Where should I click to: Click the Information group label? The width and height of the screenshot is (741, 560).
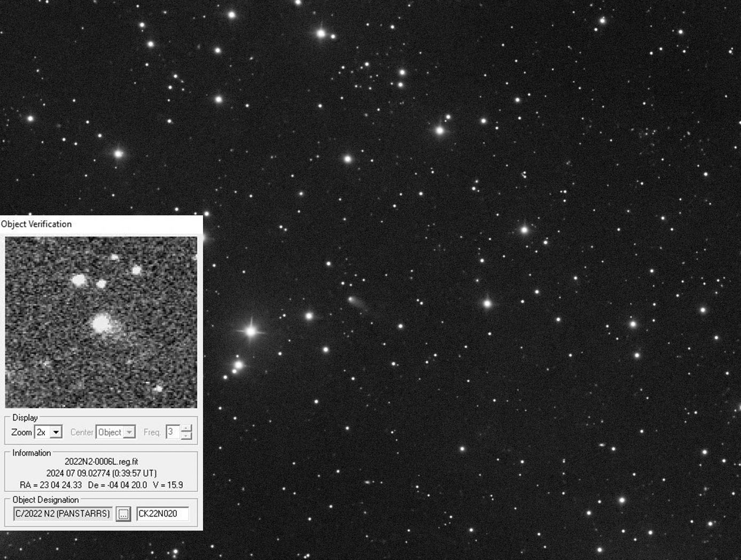(x=32, y=453)
